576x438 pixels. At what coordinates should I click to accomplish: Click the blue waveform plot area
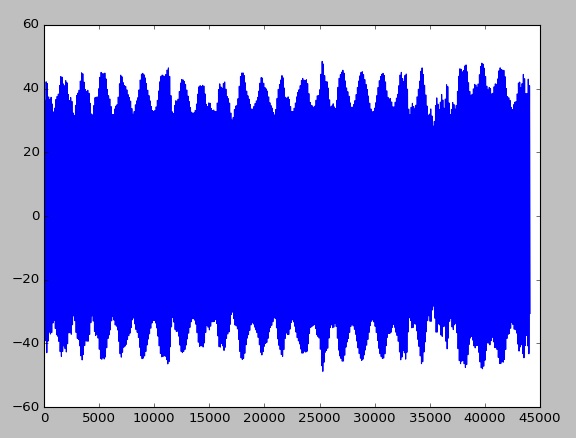pos(287,216)
